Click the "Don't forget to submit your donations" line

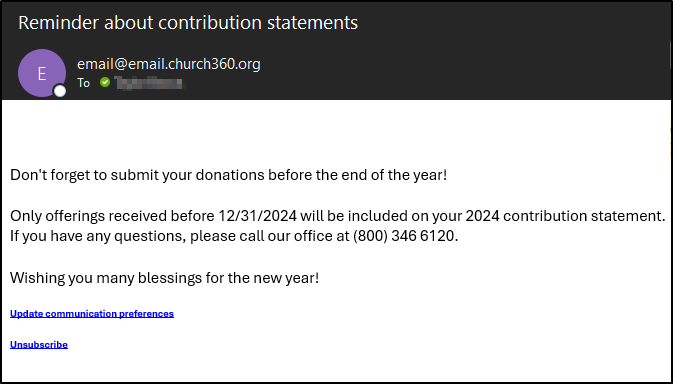pos(228,175)
